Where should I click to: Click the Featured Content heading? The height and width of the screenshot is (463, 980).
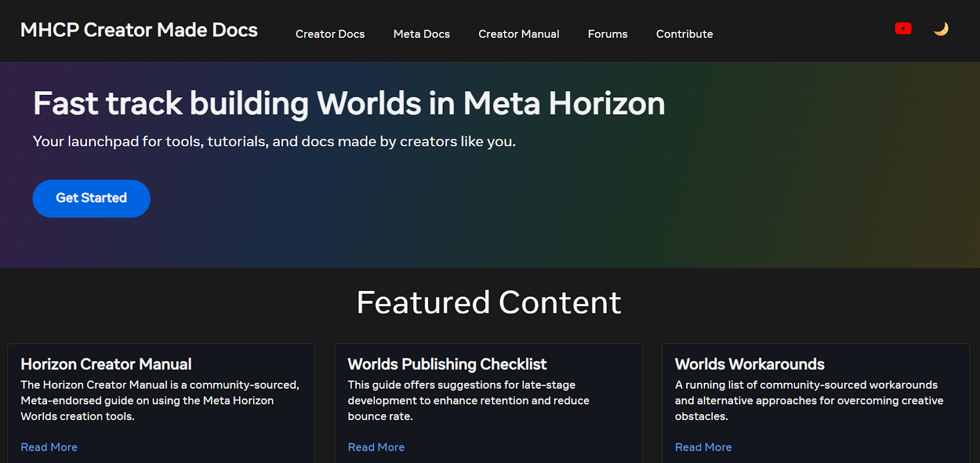(x=489, y=303)
